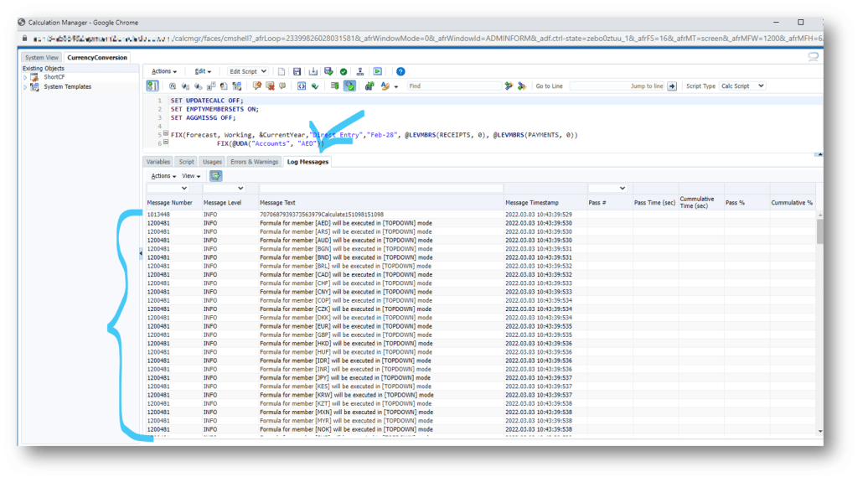Expand the ShortCF tree node
Screen dimensions: 868x493
(x=25, y=77)
